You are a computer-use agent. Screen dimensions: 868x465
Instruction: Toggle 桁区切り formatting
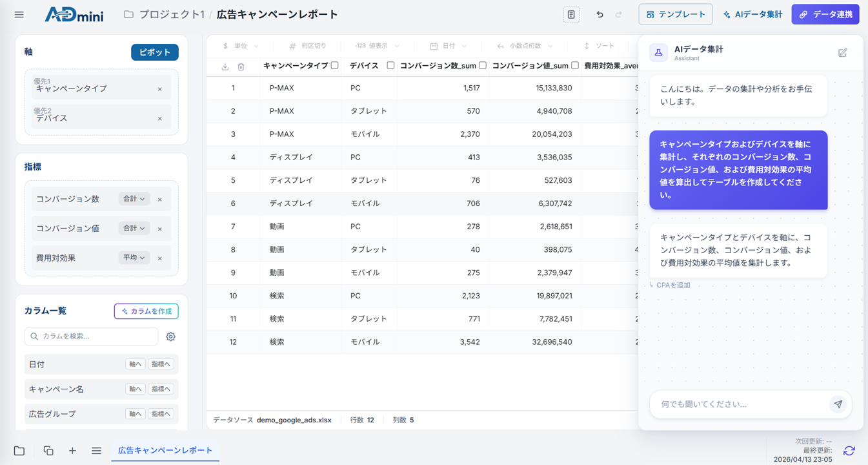[307, 46]
